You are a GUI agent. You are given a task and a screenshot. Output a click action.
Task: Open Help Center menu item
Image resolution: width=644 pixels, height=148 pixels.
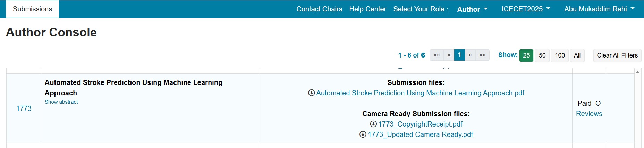pyautogui.click(x=367, y=9)
